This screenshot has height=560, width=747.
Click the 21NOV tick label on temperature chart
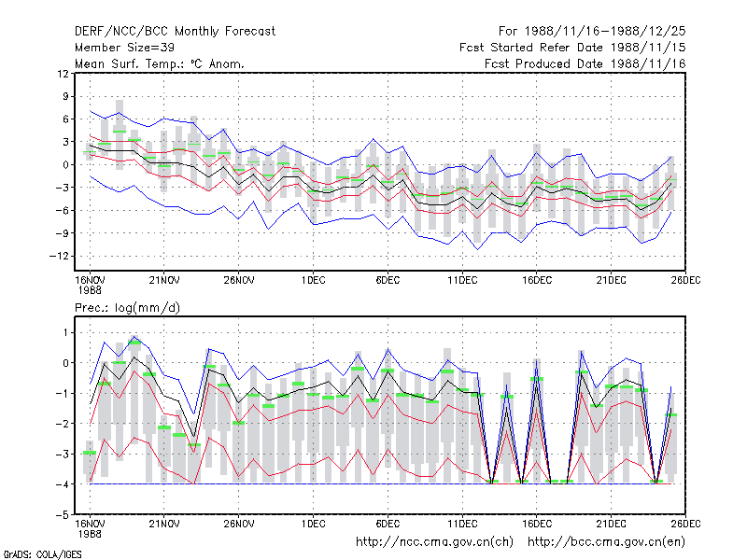164,280
